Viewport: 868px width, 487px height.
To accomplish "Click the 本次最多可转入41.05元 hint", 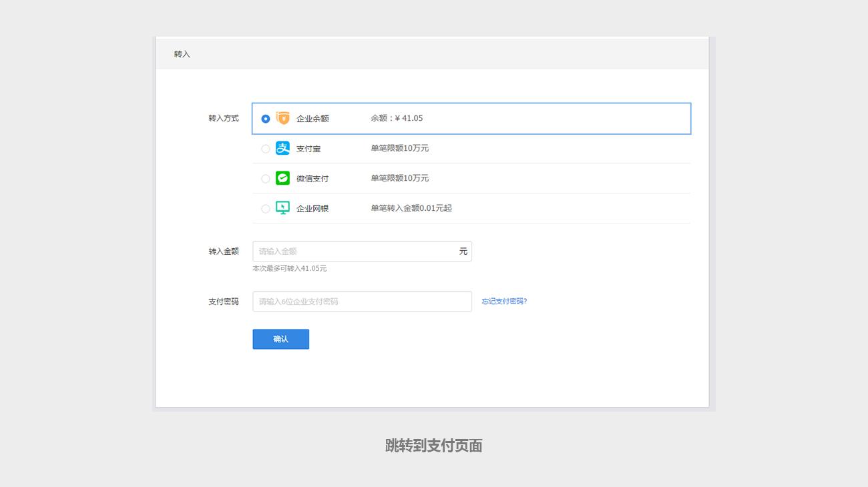I will [290, 268].
